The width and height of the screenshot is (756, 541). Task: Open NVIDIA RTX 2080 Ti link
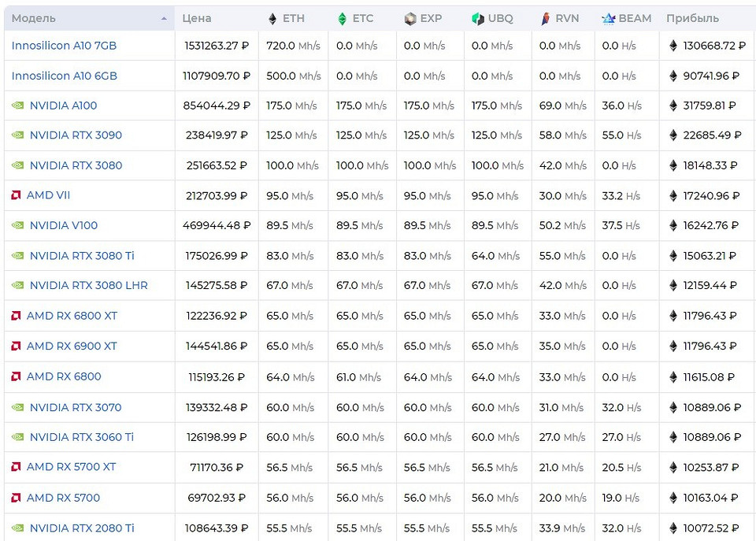coord(82,528)
